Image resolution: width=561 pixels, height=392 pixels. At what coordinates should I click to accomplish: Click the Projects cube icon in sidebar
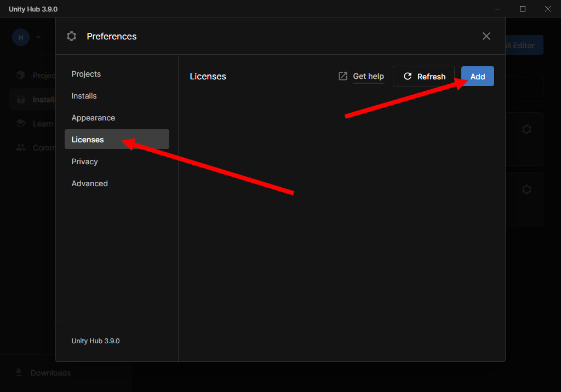tap(21, 75)
